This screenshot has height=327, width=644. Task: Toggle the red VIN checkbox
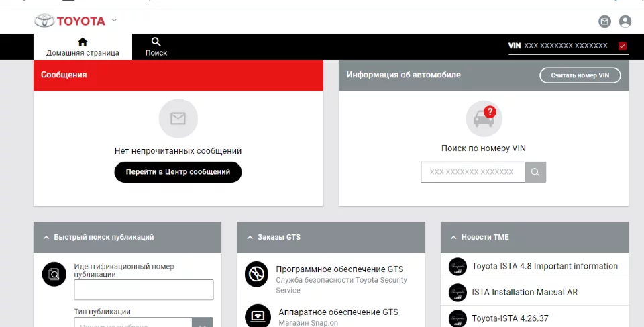(x=623, y=46)
